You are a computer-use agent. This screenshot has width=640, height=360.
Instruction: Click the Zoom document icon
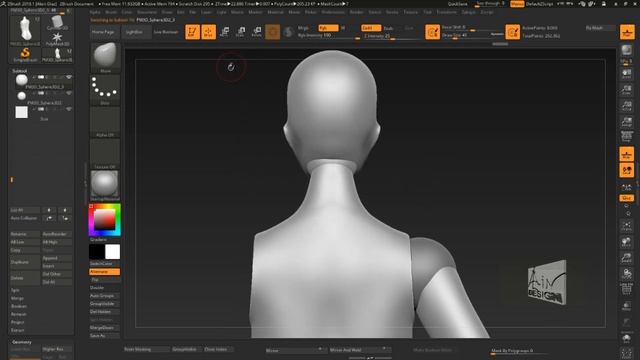coord(627,89)
